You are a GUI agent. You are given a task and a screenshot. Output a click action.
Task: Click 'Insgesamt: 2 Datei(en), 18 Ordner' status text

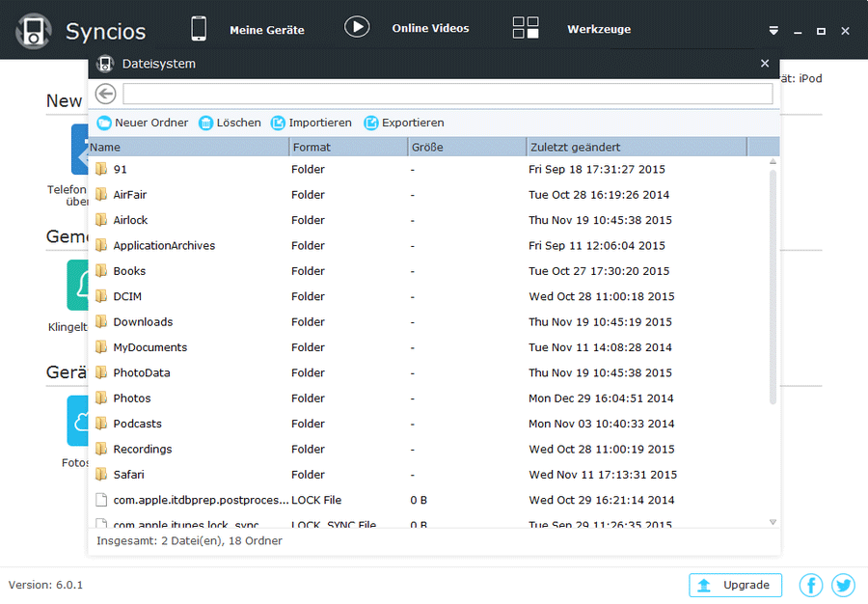coord(189,541)
